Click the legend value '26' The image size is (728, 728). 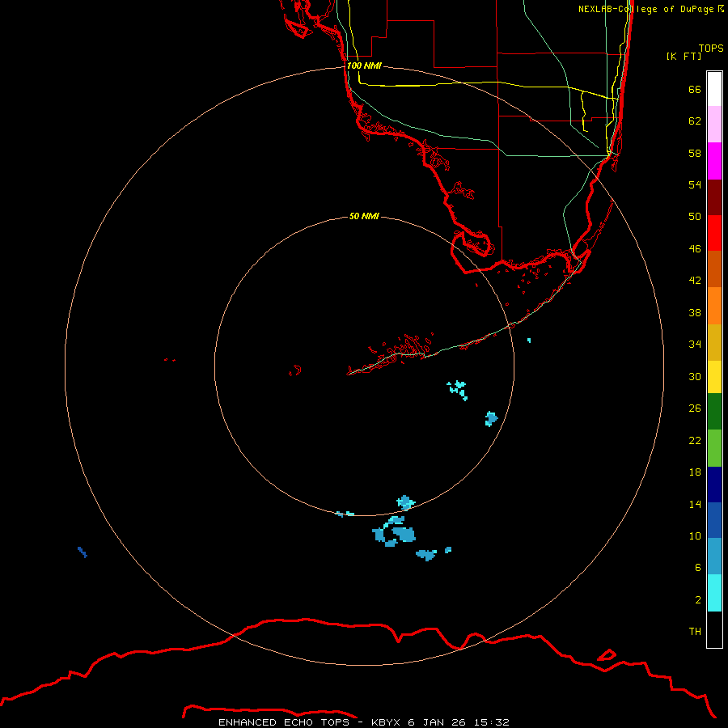[x=695, y=408]
